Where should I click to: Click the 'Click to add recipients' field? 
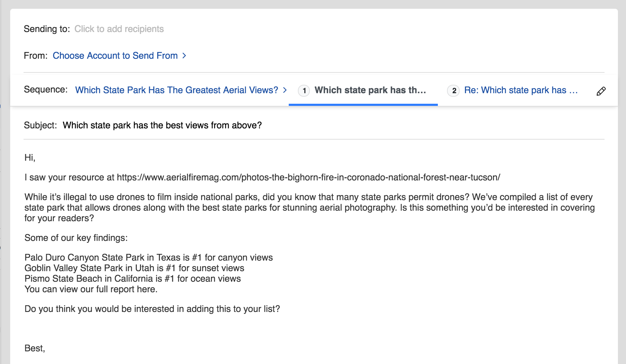[119, 29]
